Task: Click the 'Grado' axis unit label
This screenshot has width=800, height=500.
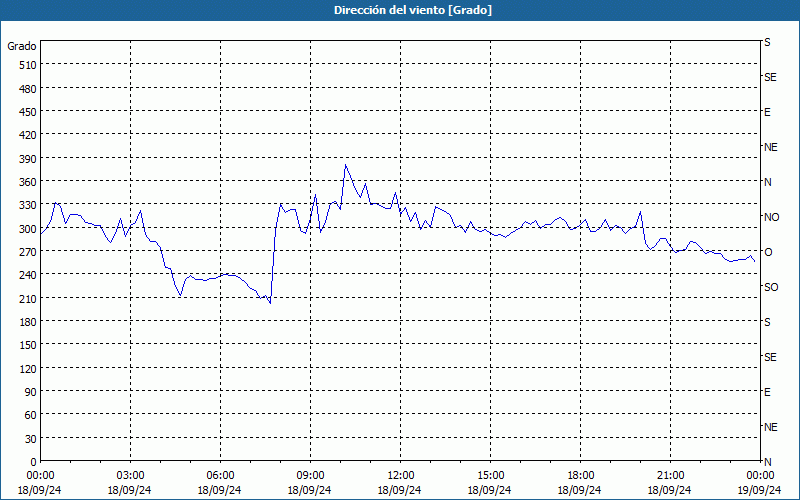Action: point(22,46)
